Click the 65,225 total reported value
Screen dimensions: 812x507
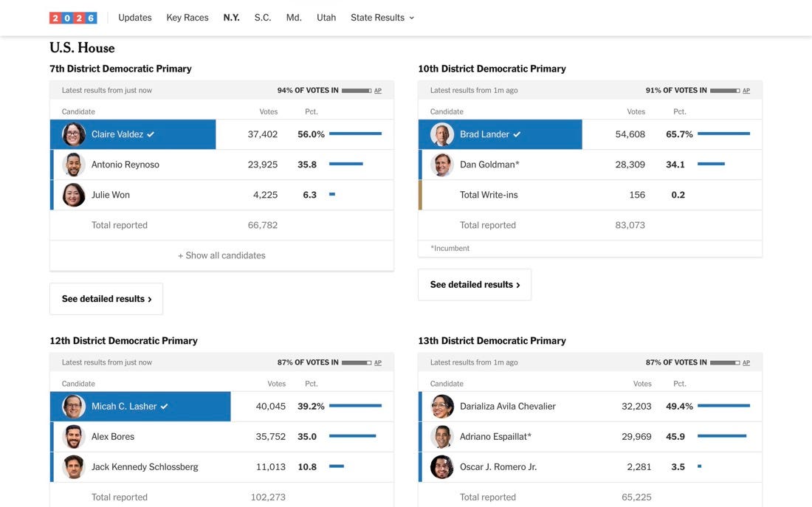coord(636,497)
